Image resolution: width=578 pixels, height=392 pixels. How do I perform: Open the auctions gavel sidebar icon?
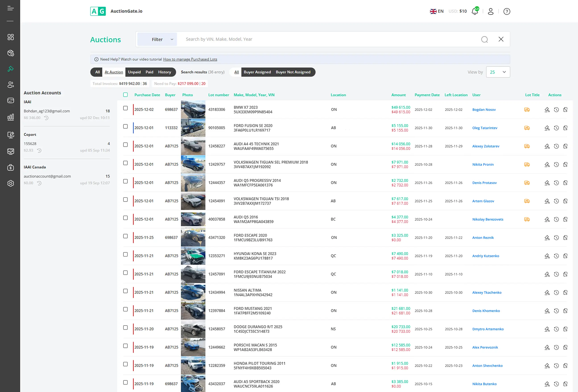pyautogui.click(x=10, y=69)
